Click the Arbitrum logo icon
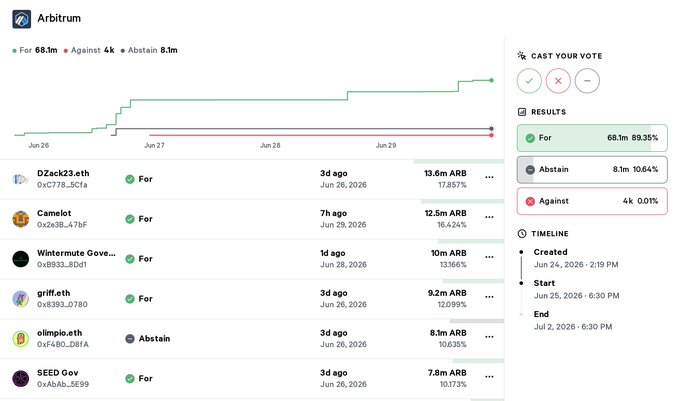The height and width of the screenshot is (401, 680). pyautogui.click(x=22, y=19)
